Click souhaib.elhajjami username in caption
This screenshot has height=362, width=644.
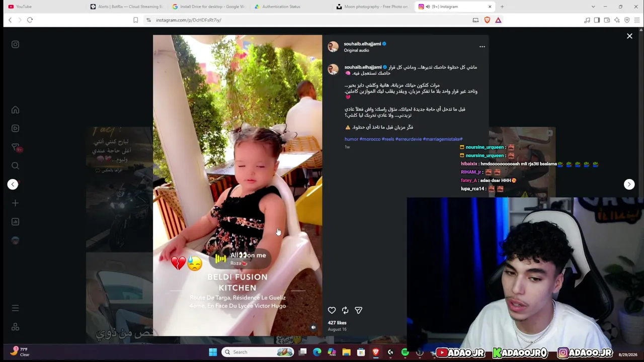coord(363,67)
